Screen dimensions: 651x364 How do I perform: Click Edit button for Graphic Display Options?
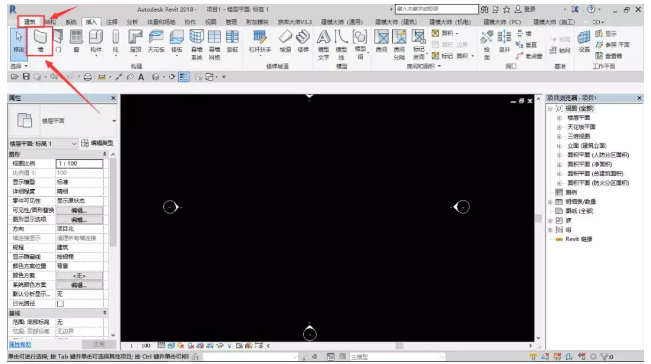click(79, 220)
